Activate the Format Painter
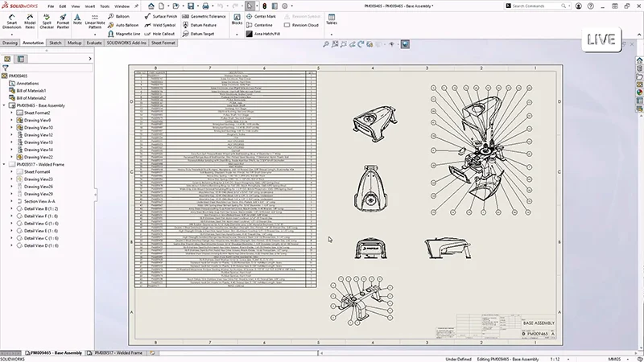Image resolution: width=644 pixels, height=362 pixels. point(62,24)
